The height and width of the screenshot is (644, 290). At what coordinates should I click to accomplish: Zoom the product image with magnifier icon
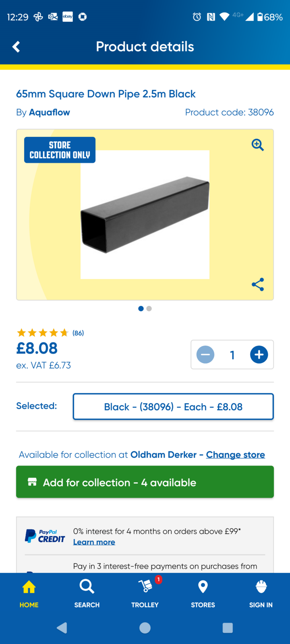tap(257, 145)
